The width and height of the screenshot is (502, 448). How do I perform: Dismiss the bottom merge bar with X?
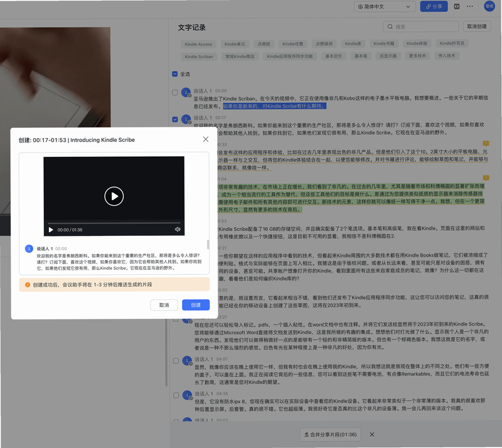tap(372, 435)
